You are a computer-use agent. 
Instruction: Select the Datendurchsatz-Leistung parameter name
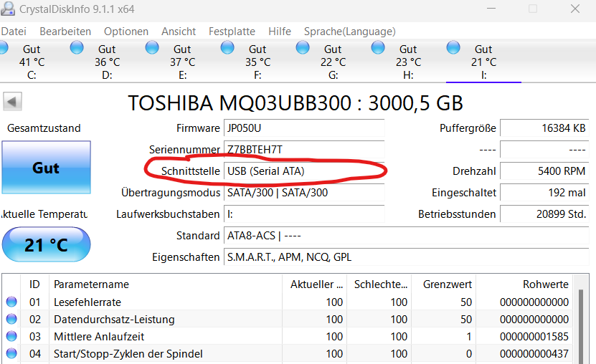pos(114,319)
